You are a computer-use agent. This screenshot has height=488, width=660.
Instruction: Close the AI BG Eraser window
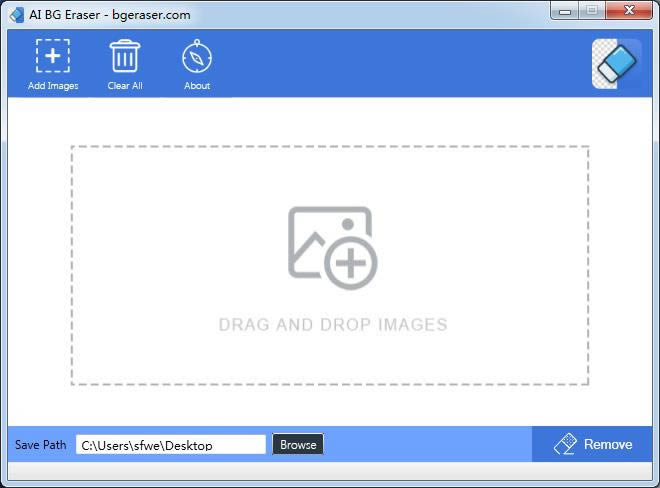629,11
